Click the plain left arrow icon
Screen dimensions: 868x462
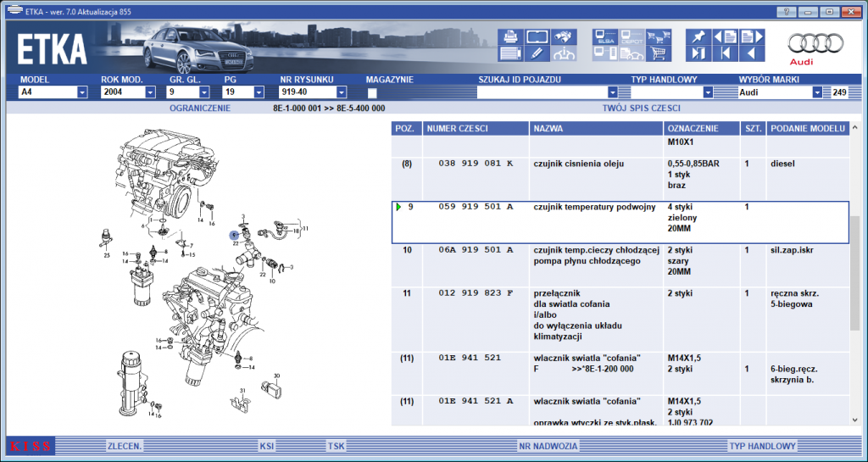752,53
